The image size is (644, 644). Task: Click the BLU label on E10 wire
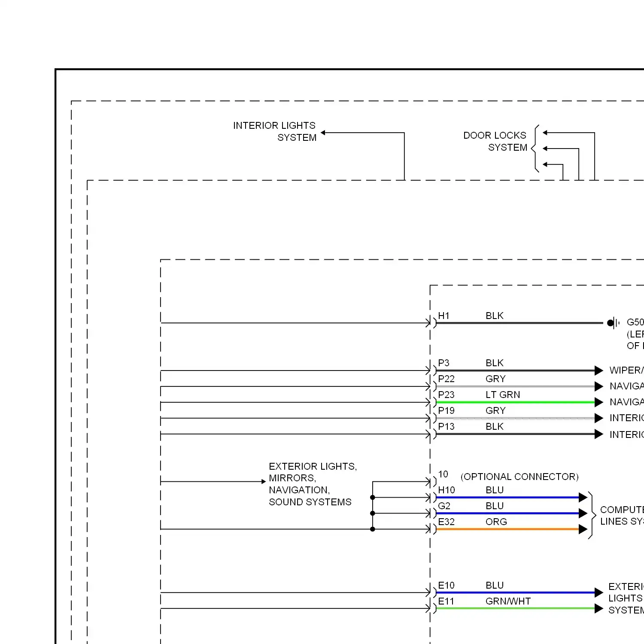(x=495, y=586)
